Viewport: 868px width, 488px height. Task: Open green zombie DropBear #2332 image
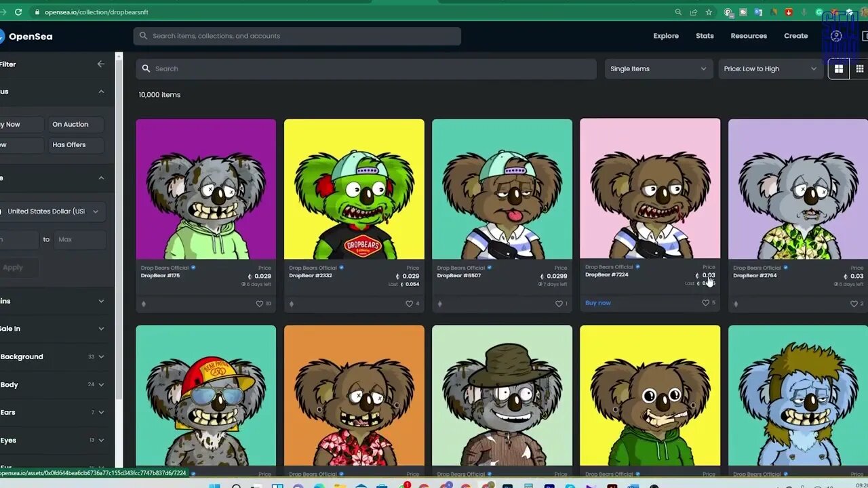click(354, 189)
